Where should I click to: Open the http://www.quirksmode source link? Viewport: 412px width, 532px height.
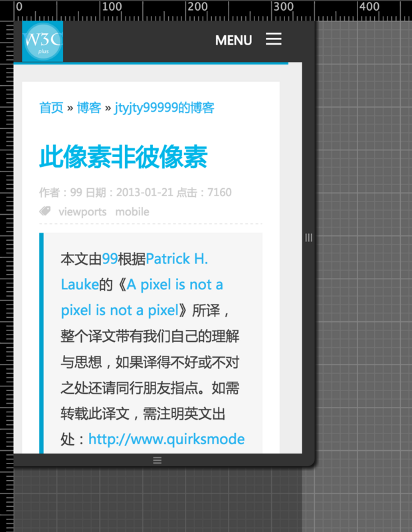(x=167, y=440)
